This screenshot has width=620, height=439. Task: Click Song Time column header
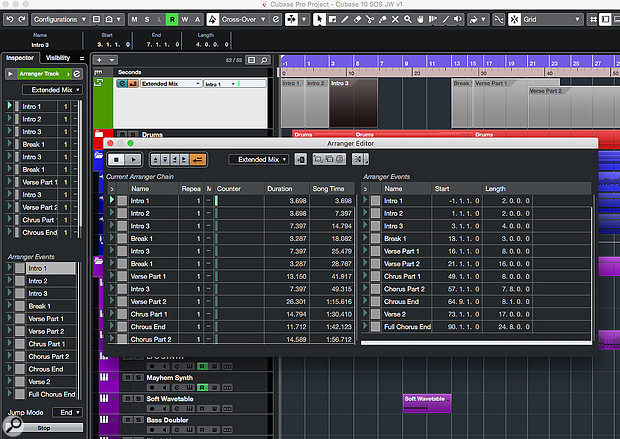[331, 189]
